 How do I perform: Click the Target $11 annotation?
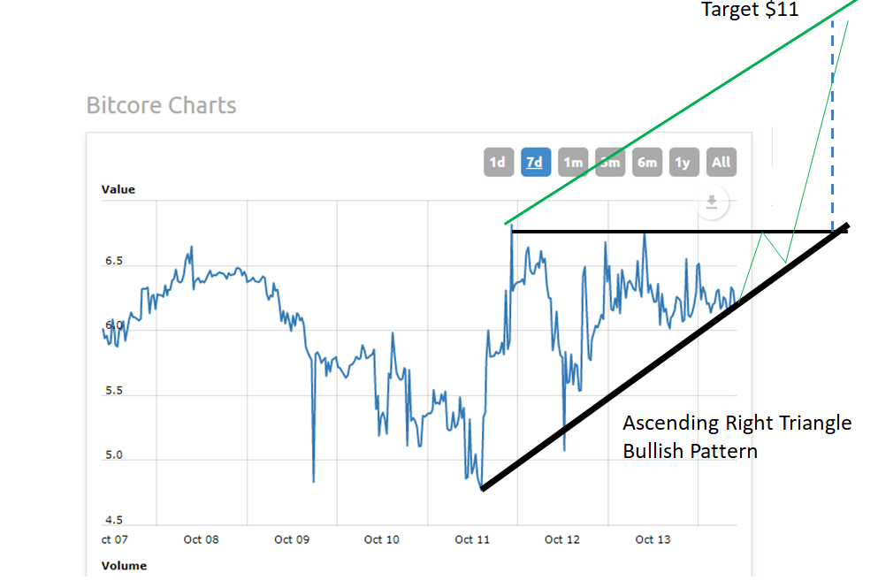(750, 10)
